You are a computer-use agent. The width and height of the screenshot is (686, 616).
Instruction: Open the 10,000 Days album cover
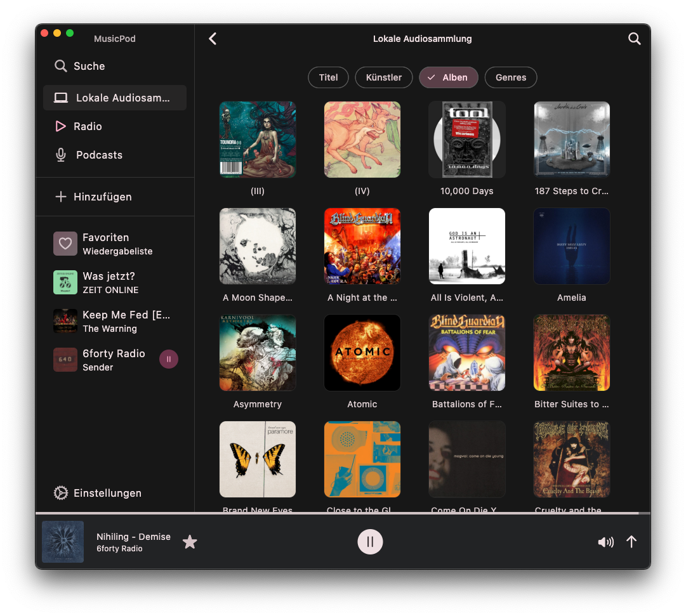pos(467,140)
